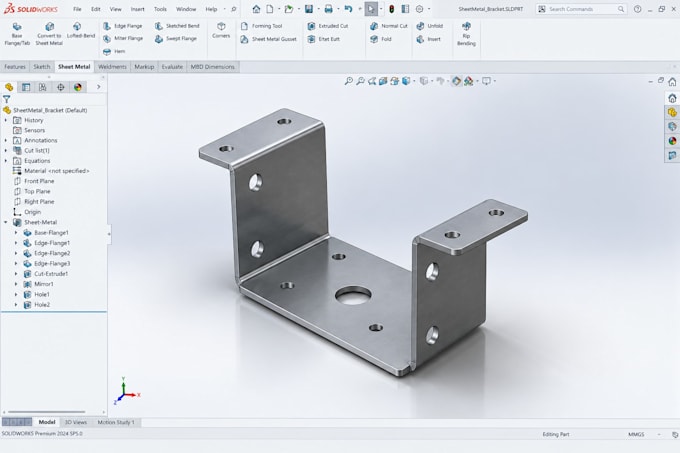Click the Hem tool

[x=114, y=52]
